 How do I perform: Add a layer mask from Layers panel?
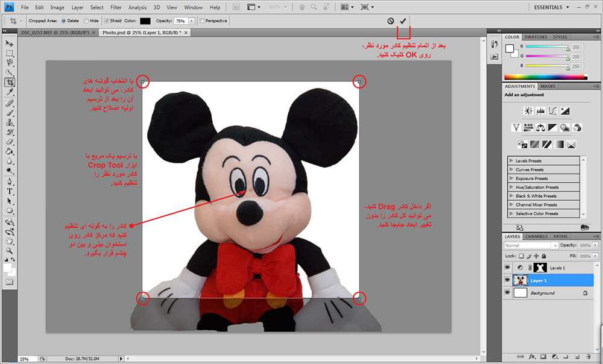click(543, 357)
